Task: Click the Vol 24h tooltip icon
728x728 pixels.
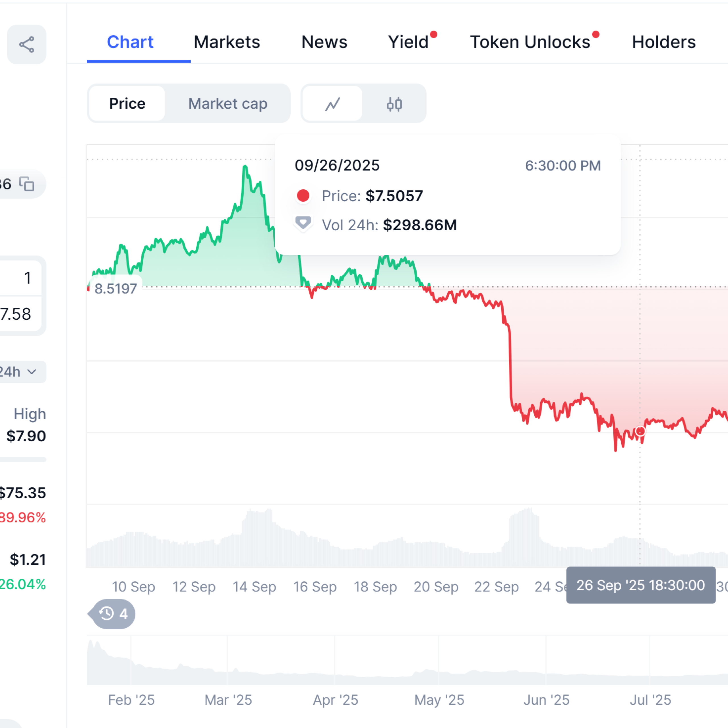Action: tap(303, 223)
